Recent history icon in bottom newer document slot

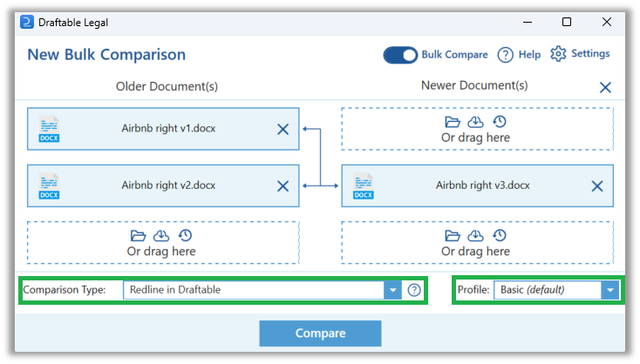click(500, 235)
